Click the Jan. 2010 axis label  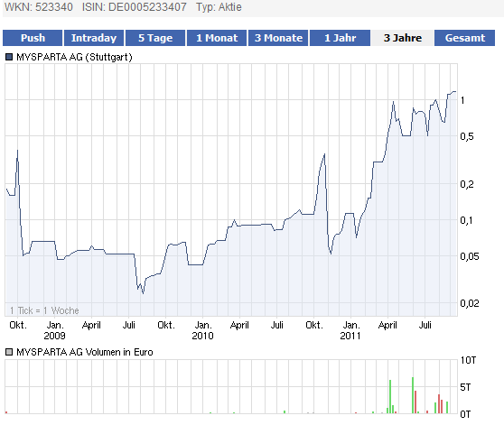[x=202, y=330]
